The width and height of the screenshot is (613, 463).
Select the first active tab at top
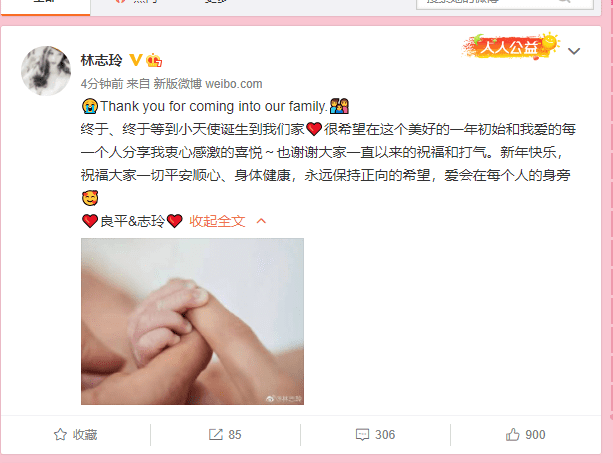pos(45,5)
